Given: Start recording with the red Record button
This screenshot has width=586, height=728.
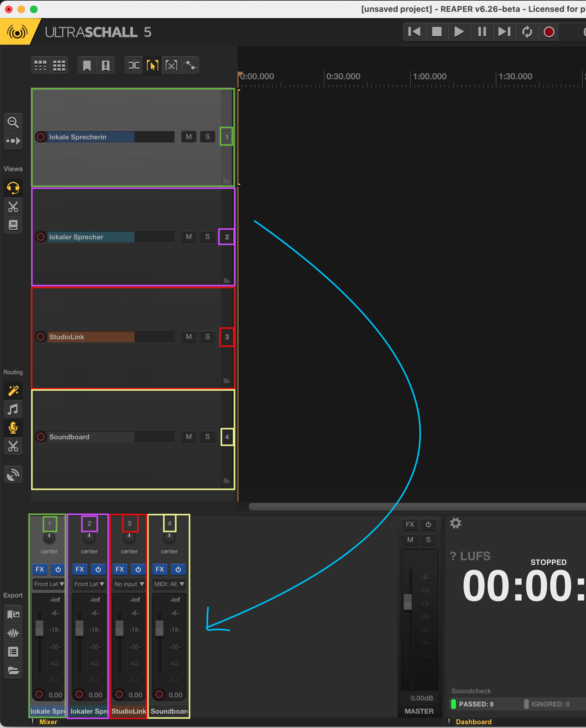Looking at the screenshot, I should click(549, 32).
